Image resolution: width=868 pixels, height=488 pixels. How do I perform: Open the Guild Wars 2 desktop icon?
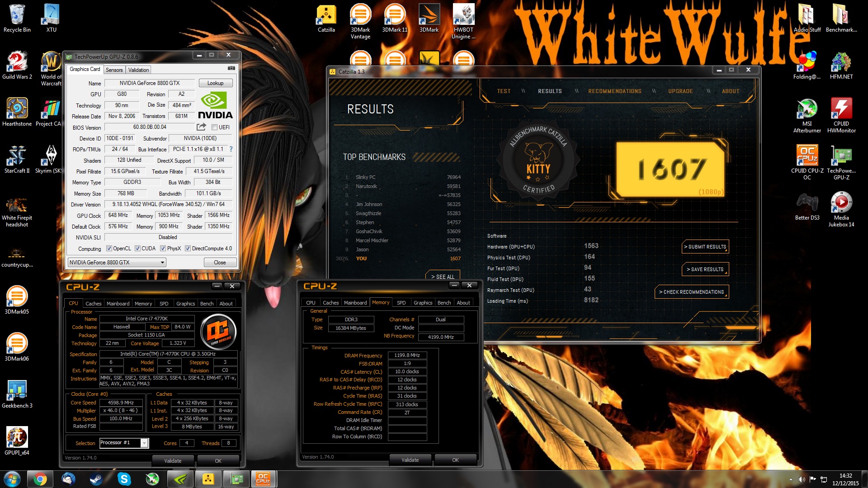[x=17, y=66]
